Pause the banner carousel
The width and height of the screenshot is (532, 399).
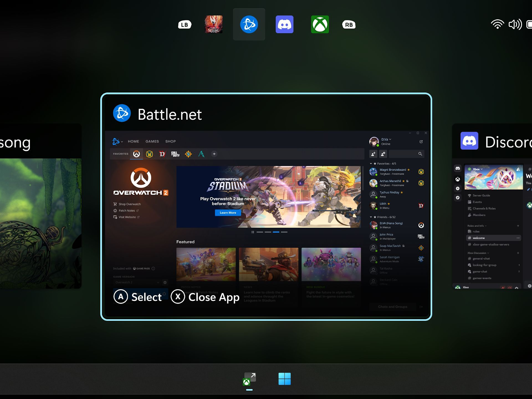point(253,232)
